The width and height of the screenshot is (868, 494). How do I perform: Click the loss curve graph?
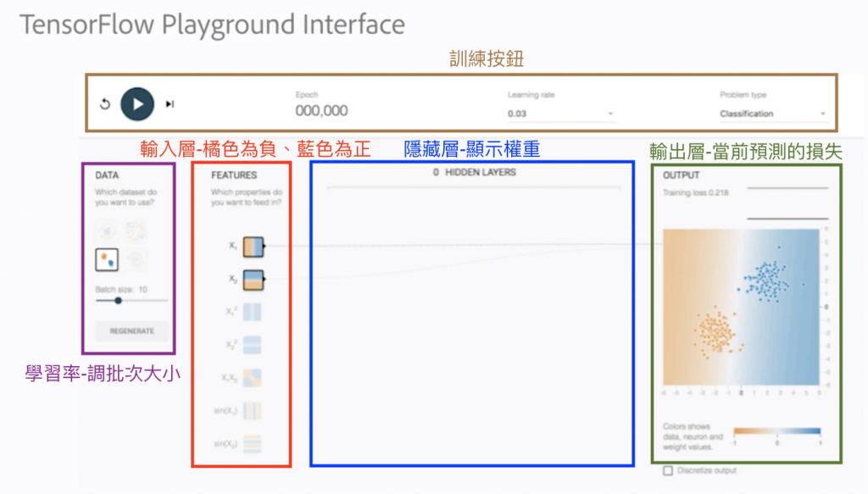click(787, 203)
